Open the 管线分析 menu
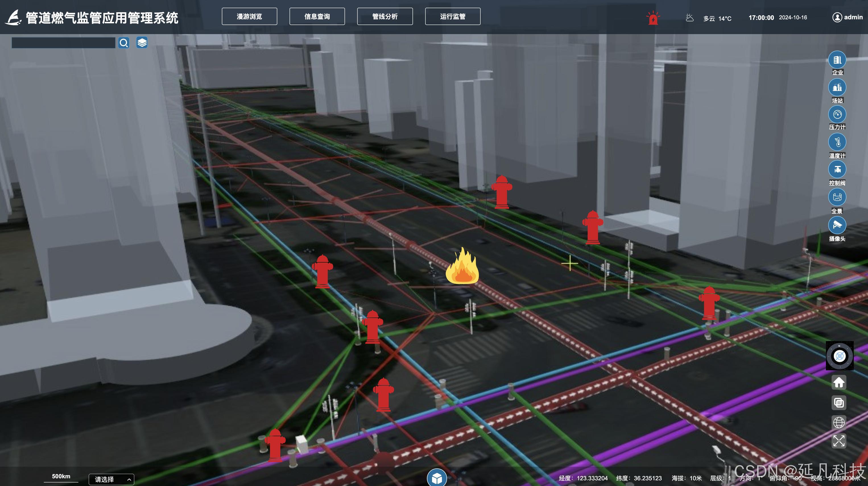 (385, 16)
